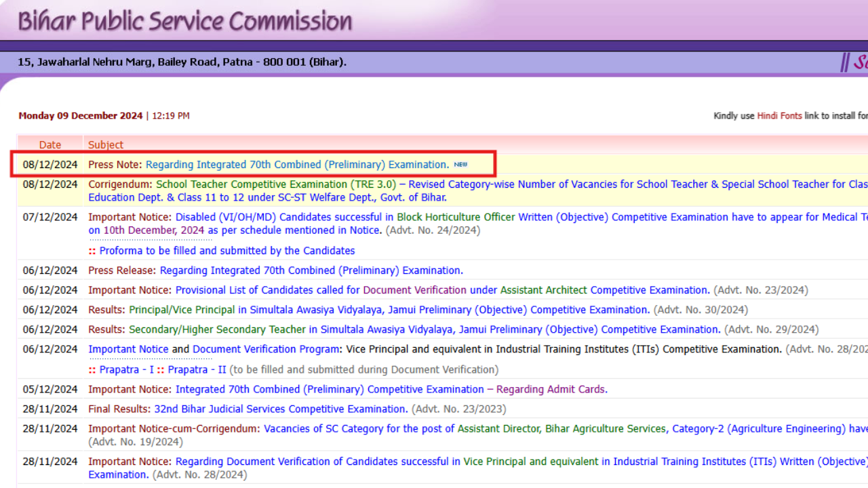Open the Press Release on Integrated 70th Combined Examination

pos(309,270)
